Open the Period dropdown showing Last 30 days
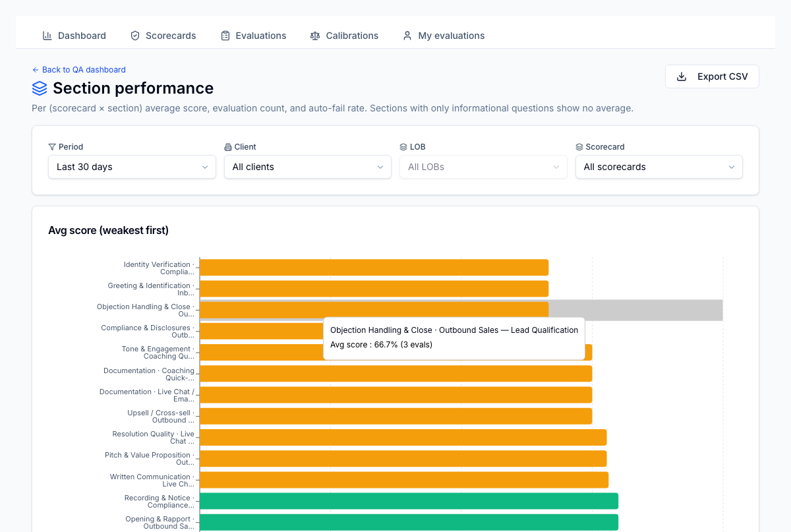791x532 pixels. point(132,167)
